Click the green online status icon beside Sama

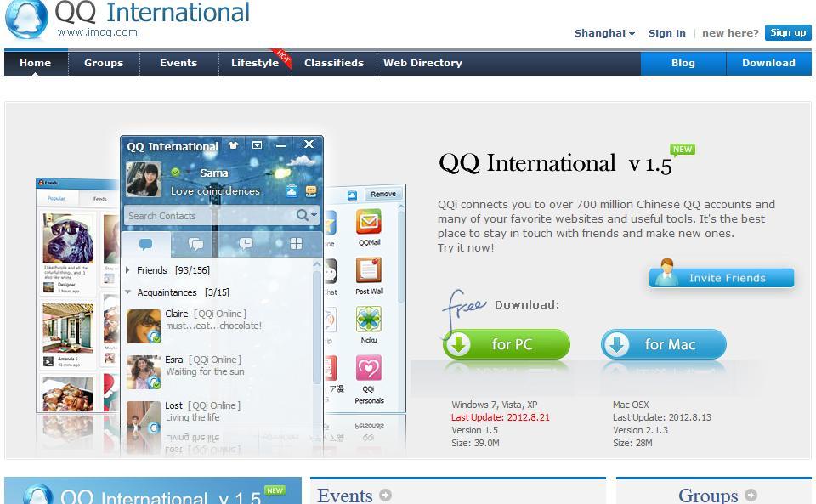coord(176,172)
